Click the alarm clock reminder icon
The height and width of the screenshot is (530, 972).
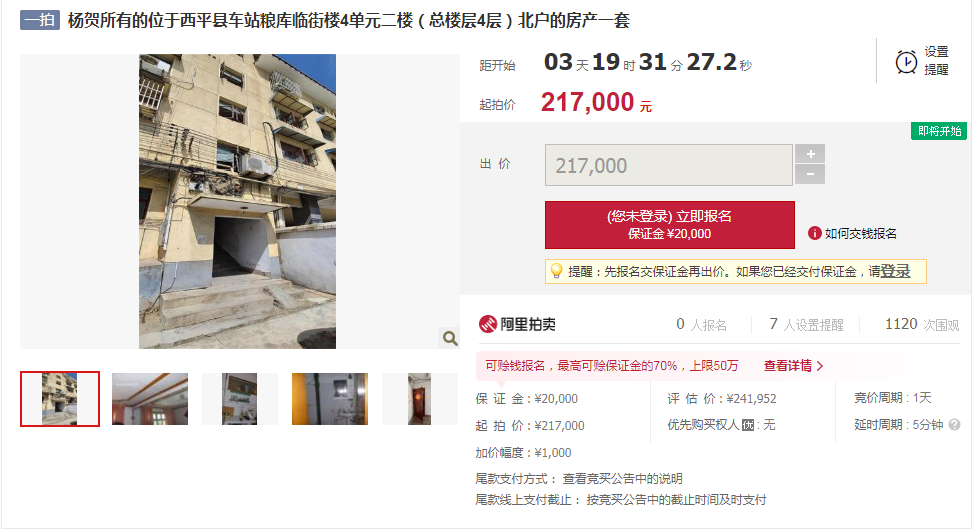point(906,62)
